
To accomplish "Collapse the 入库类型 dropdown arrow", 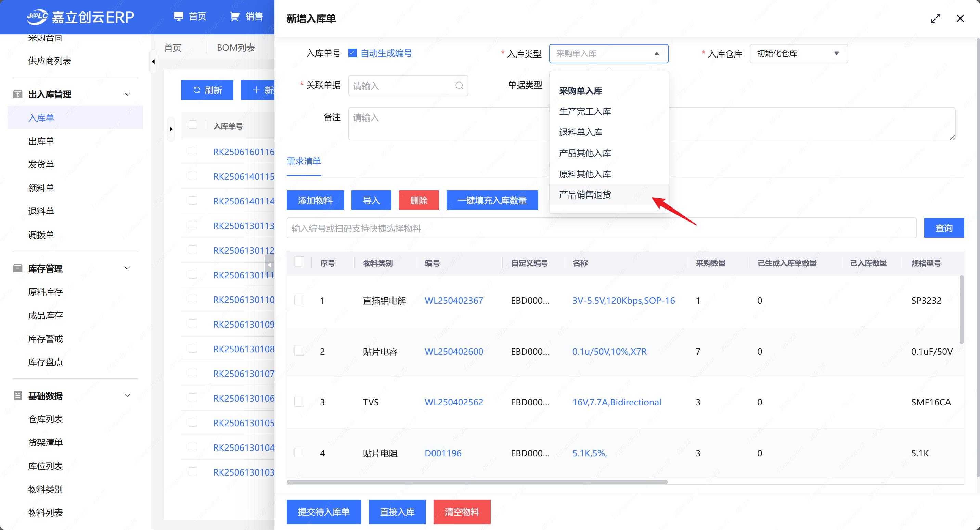I will pos(656,54).
